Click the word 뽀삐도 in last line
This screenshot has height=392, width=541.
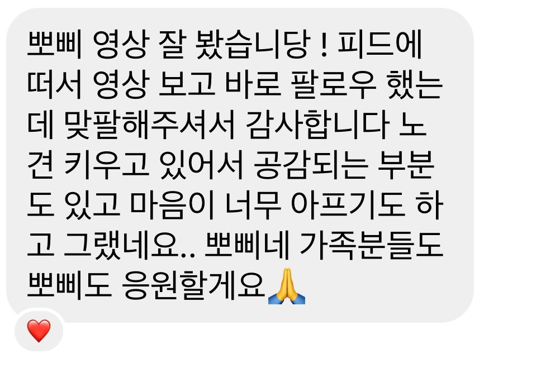pyautogui.click(x=69, y=286)
